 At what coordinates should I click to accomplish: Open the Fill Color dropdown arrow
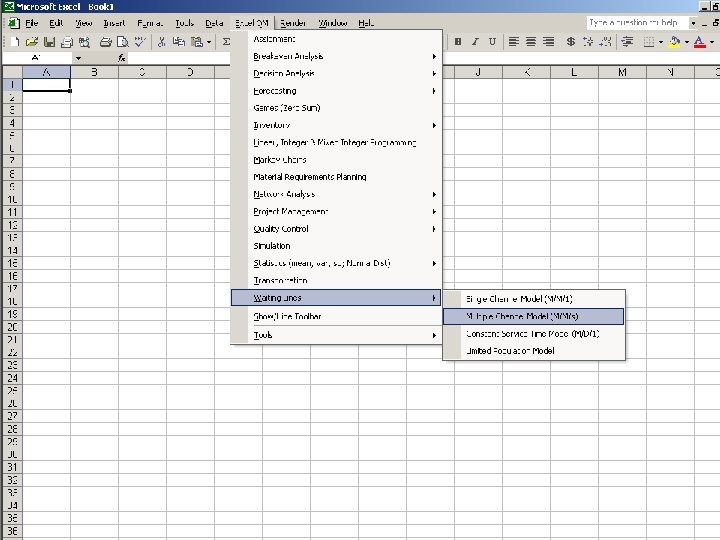687,42
